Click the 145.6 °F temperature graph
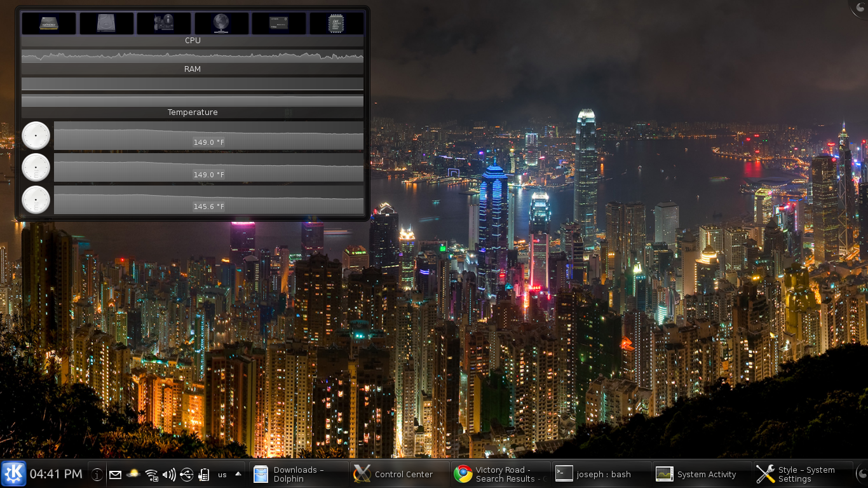Viewport: 868px width, 488px height. (x=208, y=200)
